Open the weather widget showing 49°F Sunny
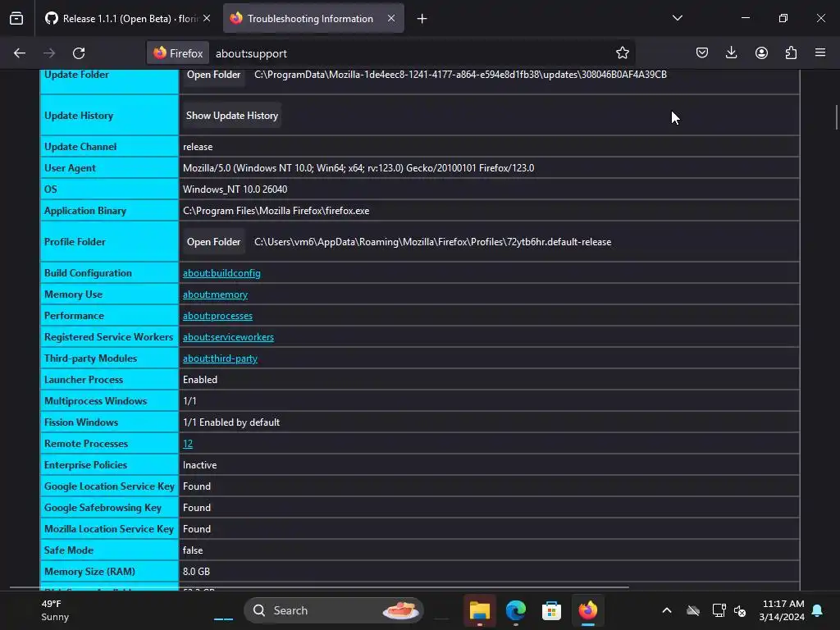This screenshot has width=840, height=630. tap(55, 610)
